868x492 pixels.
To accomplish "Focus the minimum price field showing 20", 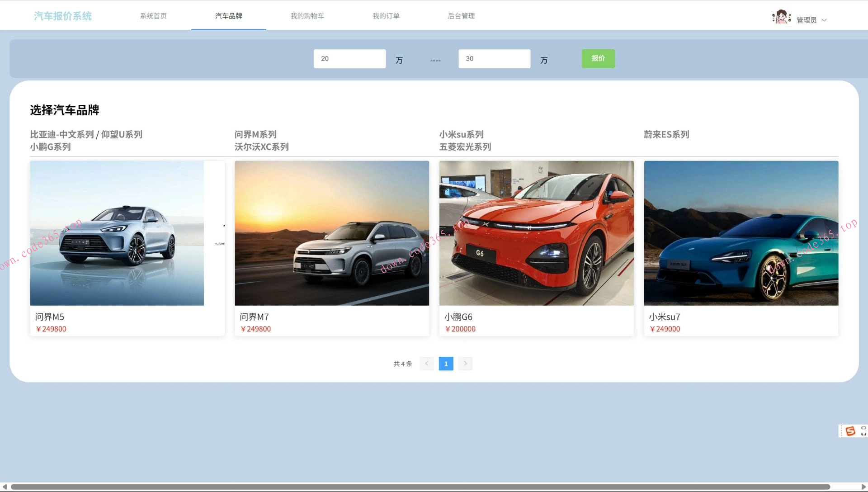I will click(x=349, y=59).
